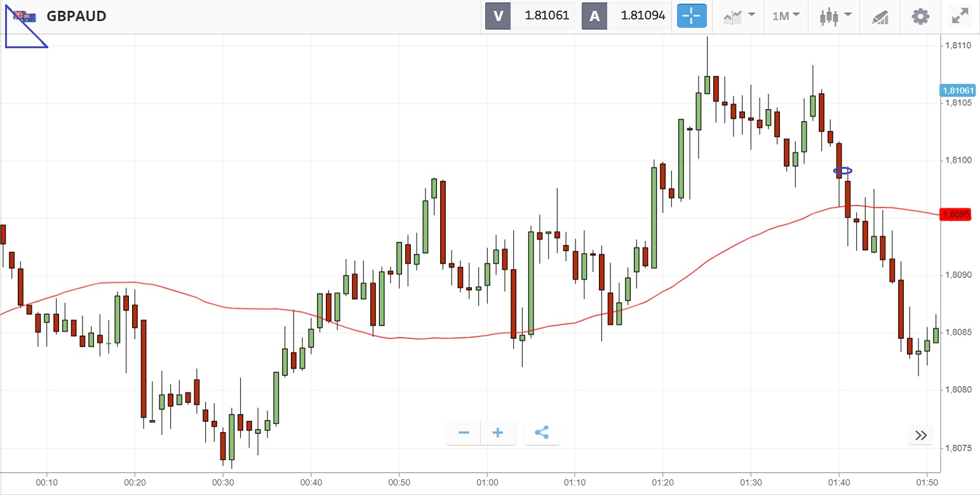Open the 1M timeframe dropdown

coord(786,16)
